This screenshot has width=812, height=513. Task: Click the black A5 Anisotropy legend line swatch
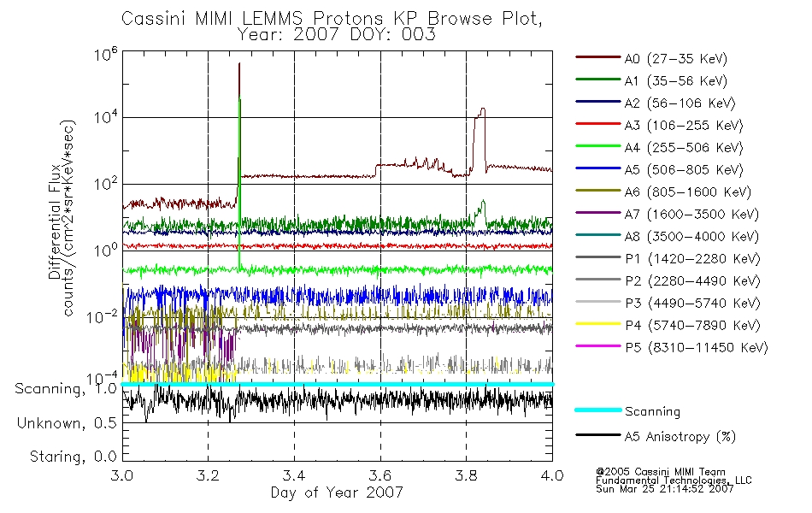[x=598, y=434]
